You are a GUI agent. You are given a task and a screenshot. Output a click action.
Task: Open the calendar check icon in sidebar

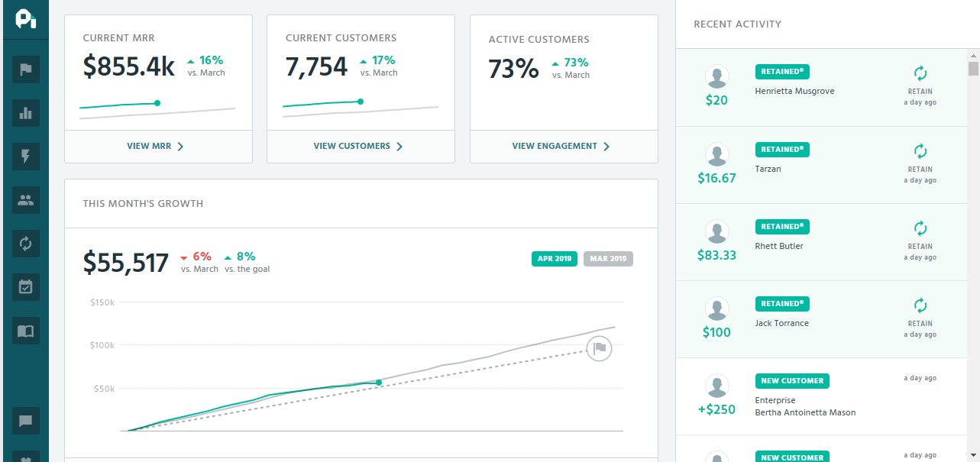[x=25, y=287]
